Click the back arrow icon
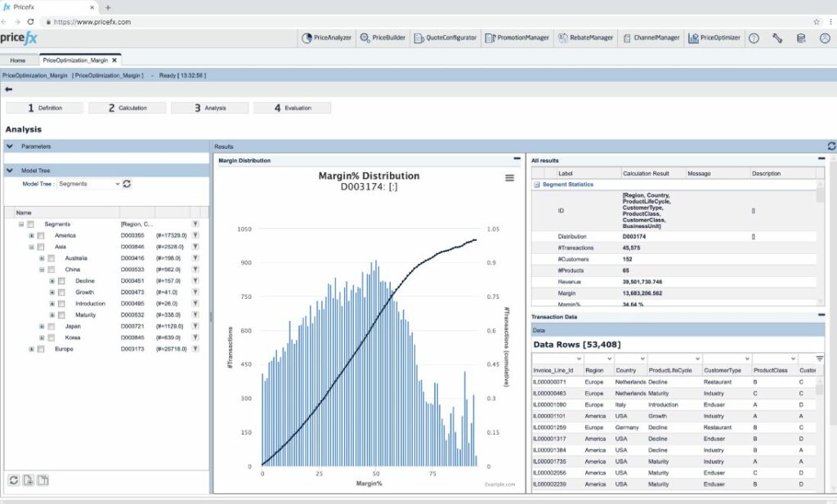 (8, 90)
